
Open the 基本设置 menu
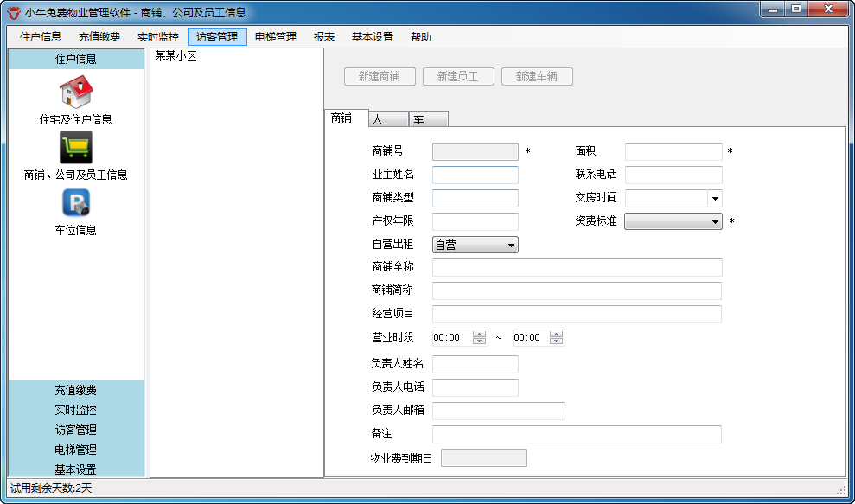click(373, 37)
